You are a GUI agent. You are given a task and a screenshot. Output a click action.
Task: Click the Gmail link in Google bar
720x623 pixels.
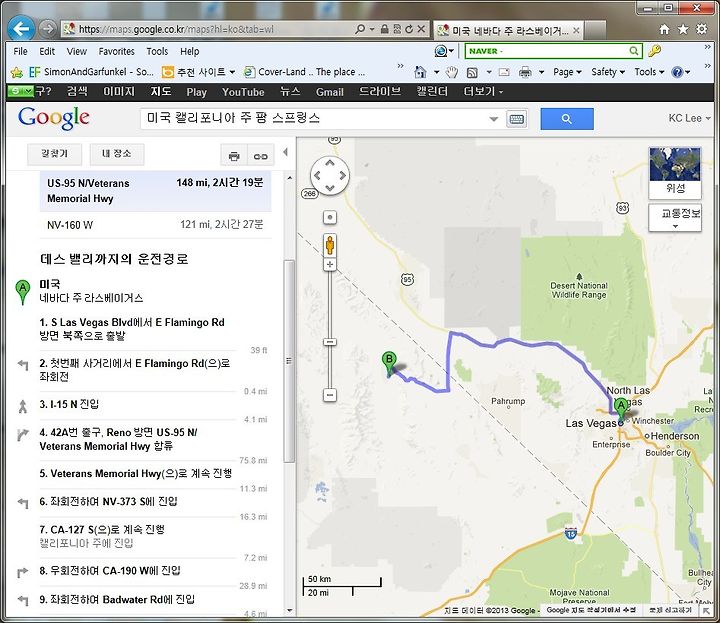[x=330, y=92]
